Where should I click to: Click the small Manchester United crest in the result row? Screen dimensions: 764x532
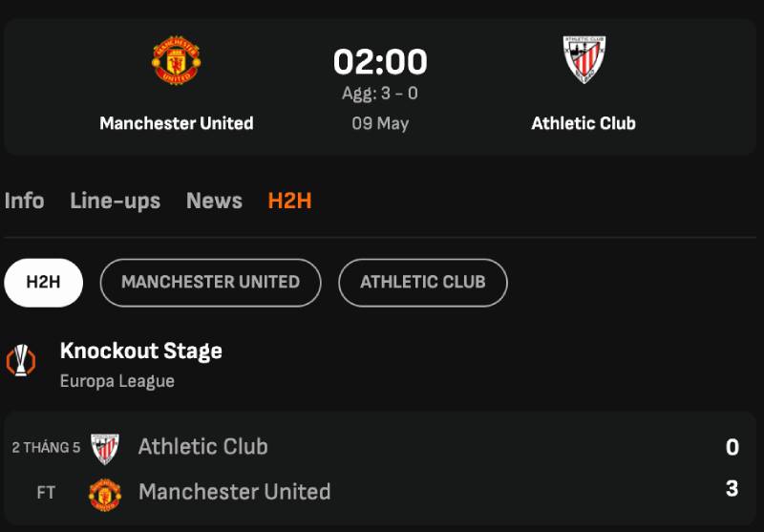[105, 493]
